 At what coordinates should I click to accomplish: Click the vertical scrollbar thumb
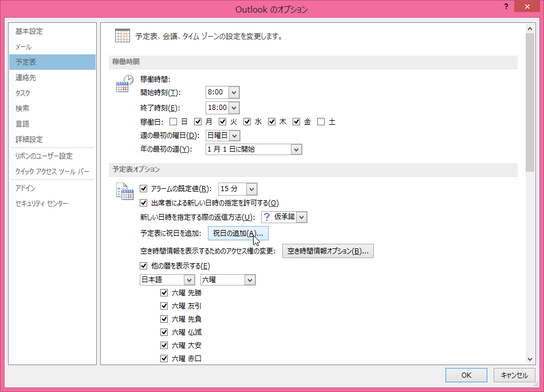pos(530,102)
